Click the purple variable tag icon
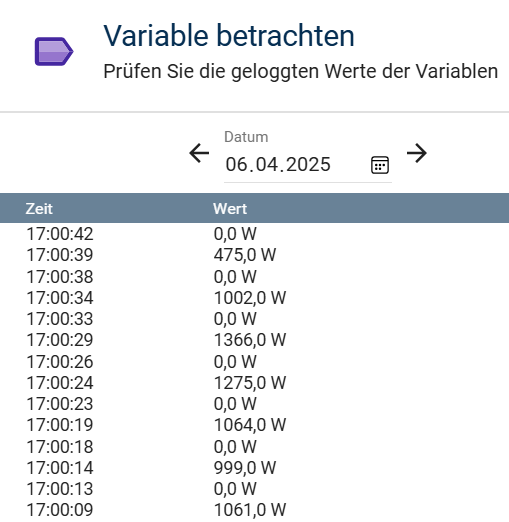This screenshot has width=509, height=522. coord(54,51)
